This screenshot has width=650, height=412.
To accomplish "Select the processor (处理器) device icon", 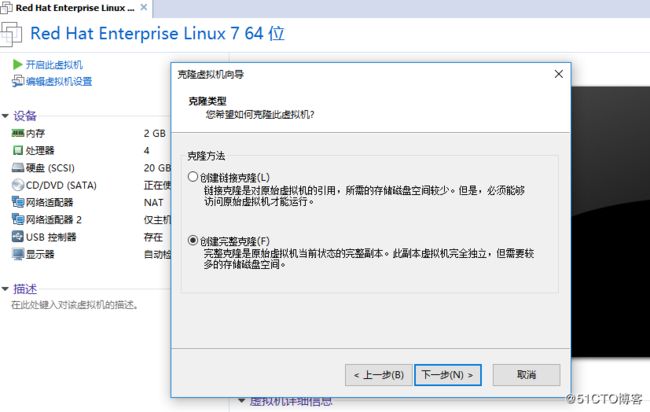I will pos(18,150).
